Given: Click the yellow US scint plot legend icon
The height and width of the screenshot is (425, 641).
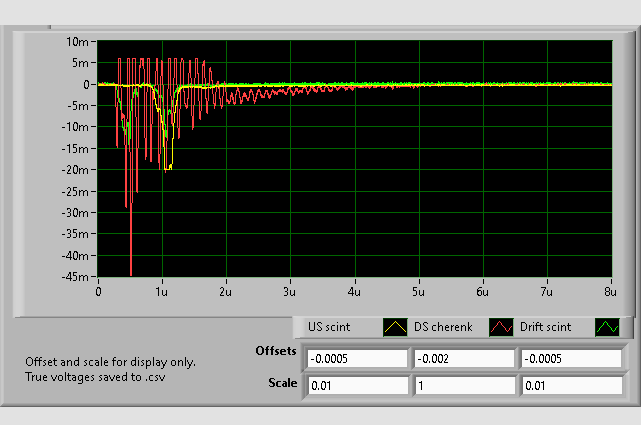Looking at the screenshot, I should [x=396, y=327].
